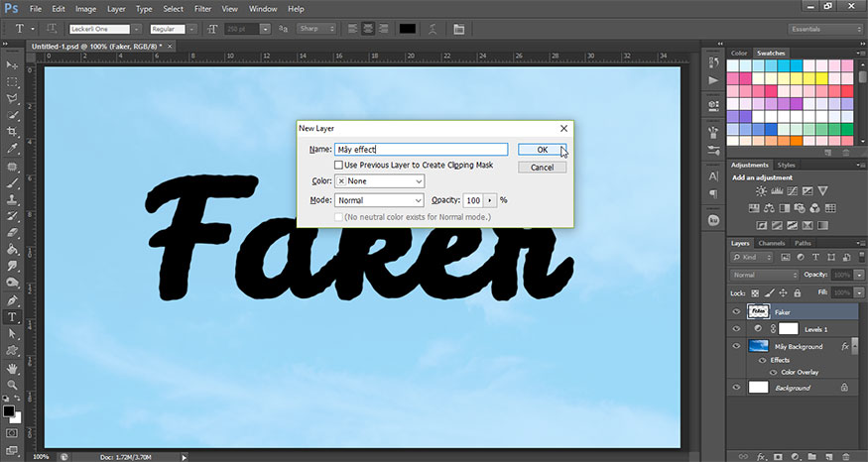Select the Zoom magnifier tool

12,385
